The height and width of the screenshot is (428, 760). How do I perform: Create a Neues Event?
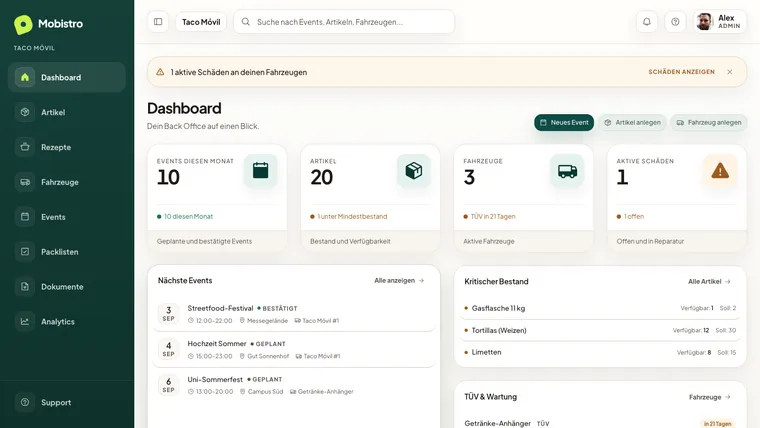tap(564, 123)
